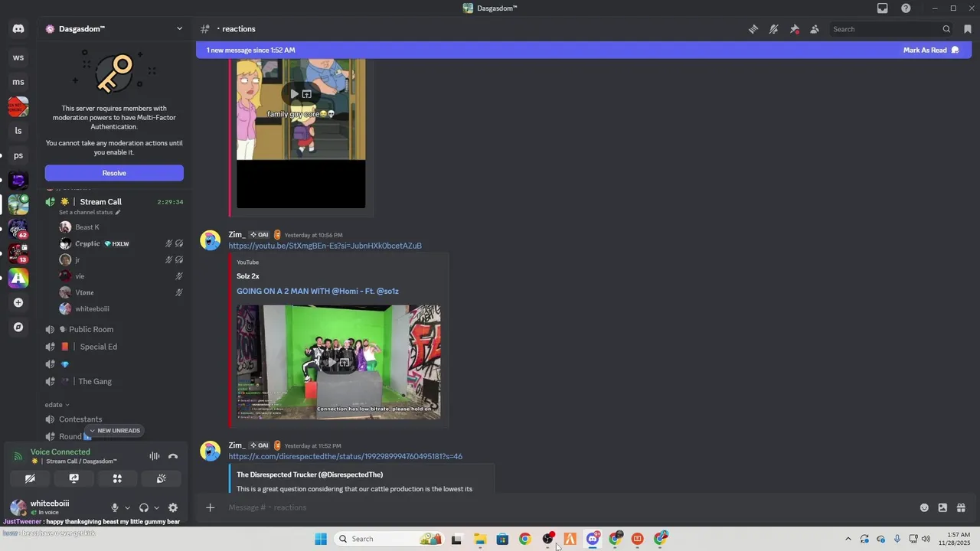Open Discord direct messages home icon
The width and height of the screenshot is (980, 551).
(18, 29)
